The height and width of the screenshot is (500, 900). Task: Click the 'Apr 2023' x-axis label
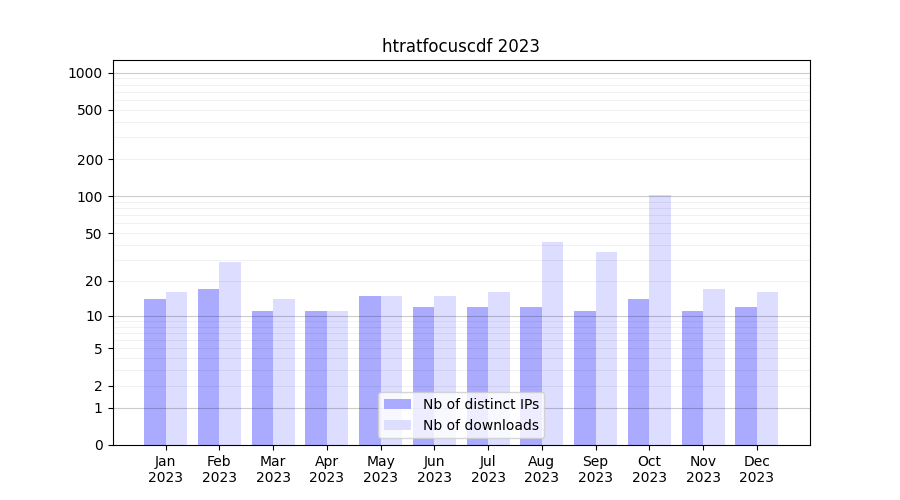click(327, 469)
